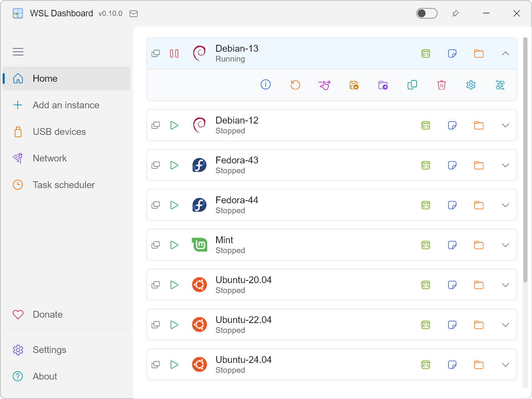Select the Ubuntu-22.04 instance name
The width and height of the screenshot is (532, 399).
244,320
